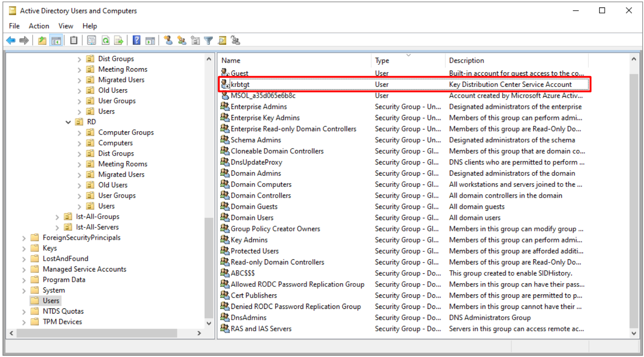
Task: Go up one level with folder icon
Action: point(42,41)
